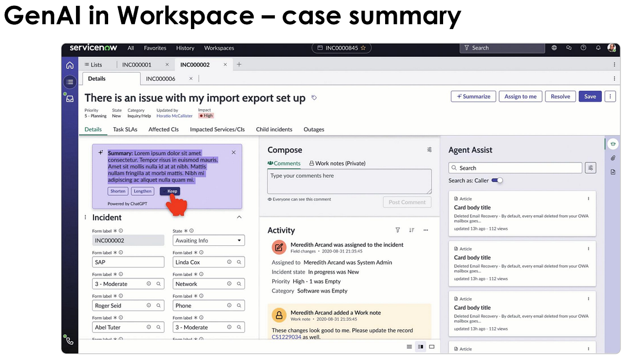Open the notifications bell icon

(598, 47)
